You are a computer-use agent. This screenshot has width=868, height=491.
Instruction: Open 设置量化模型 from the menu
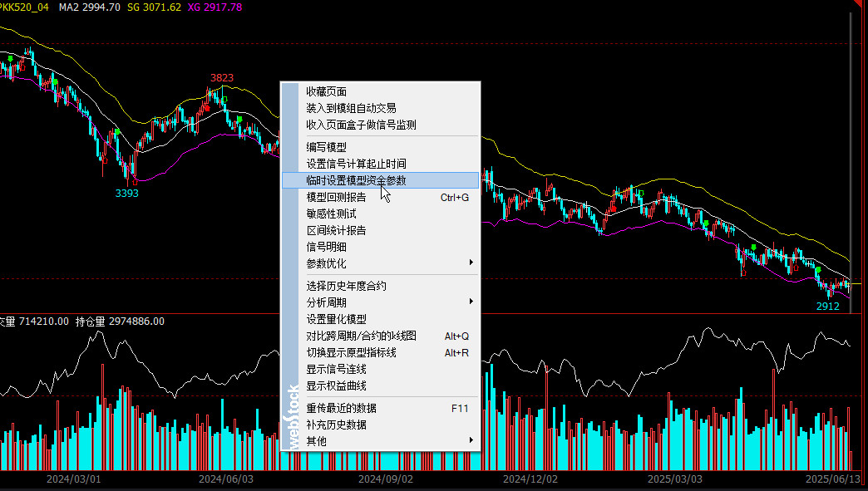click(x=336, y=319)
